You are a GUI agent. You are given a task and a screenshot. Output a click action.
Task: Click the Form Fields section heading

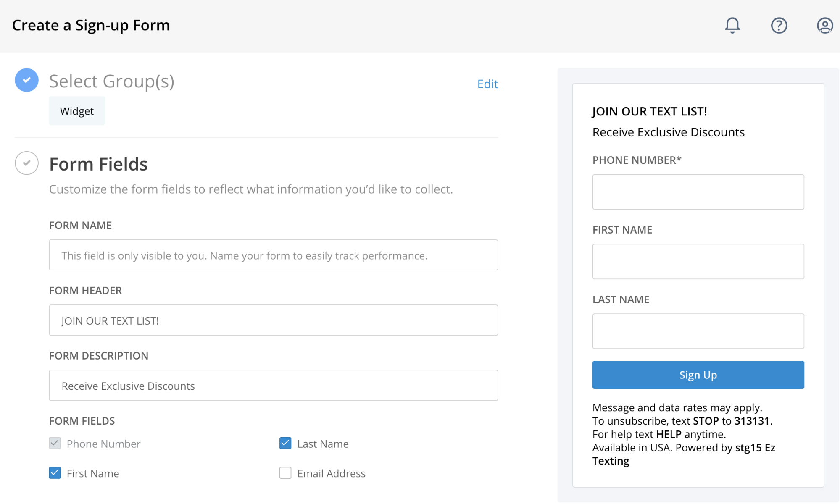[x=98, y=164]
